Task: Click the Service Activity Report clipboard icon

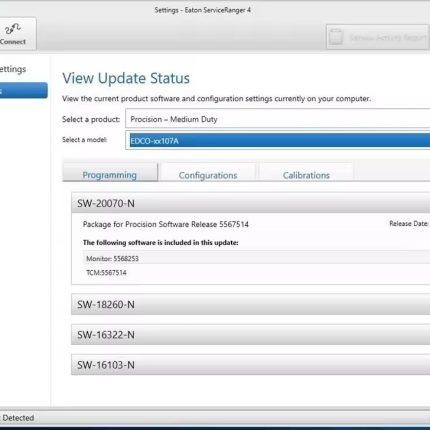Action: (336, 37)
